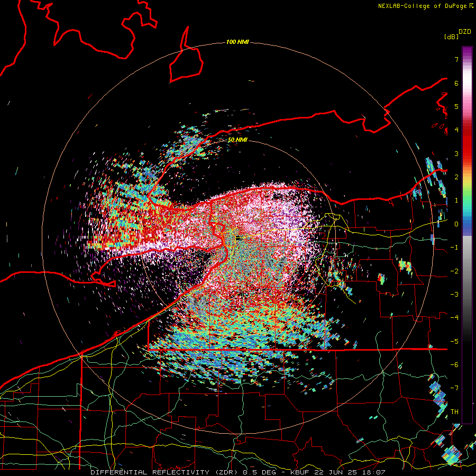Click the -6 value on the color scale
The height and width of the screenshot is (476, 476).
pyautogui.click(x=454, y=365)
